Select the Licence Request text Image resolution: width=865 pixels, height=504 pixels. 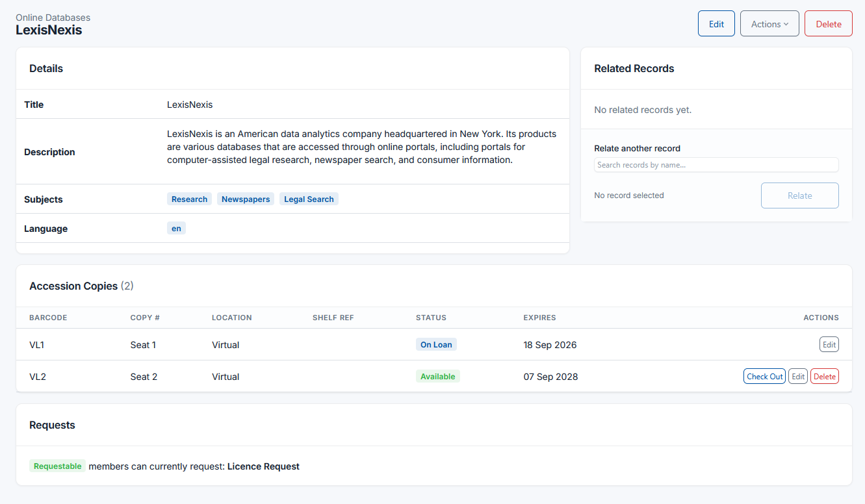263,466
